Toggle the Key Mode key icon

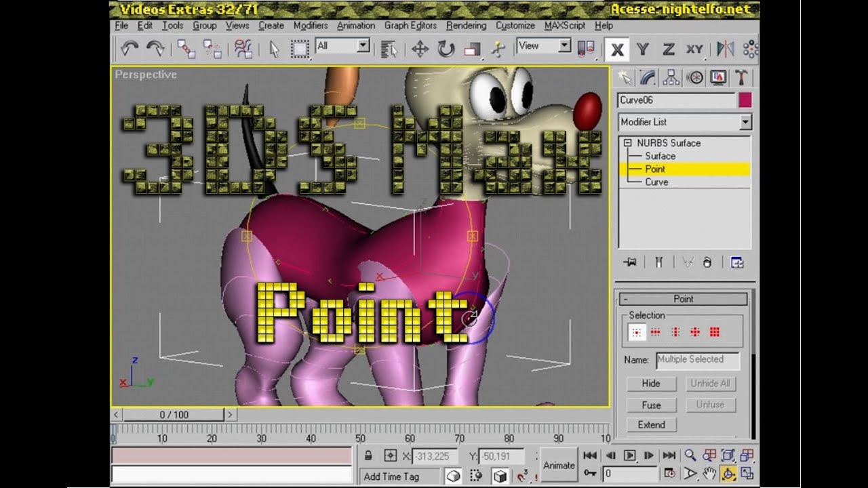point(590,474)
